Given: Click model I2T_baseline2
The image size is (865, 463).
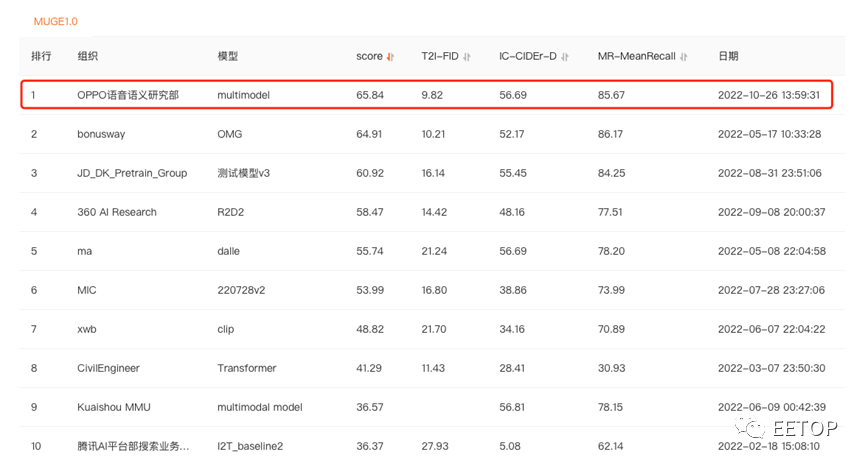Looking at the screenshot, I should point(250,446).
